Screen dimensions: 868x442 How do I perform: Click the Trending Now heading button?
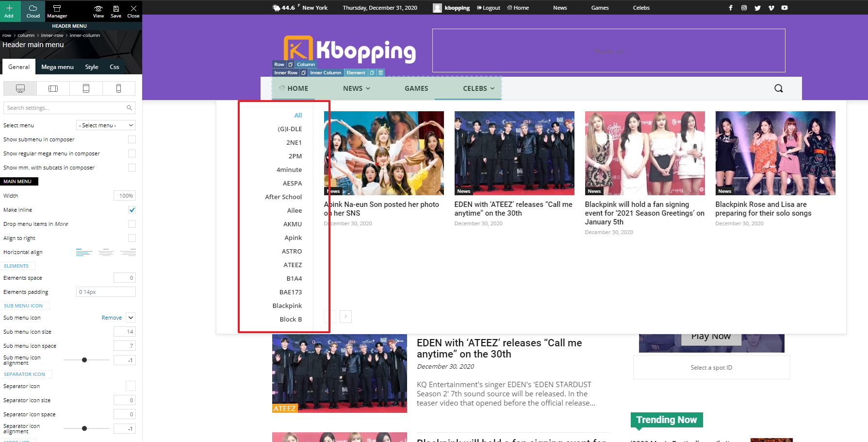click(x=667, y=420)
